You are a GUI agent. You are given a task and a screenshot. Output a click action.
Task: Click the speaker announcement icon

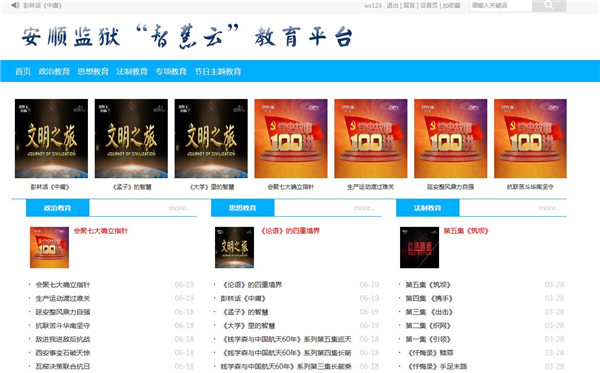pyautogui.click(x=15, y=5)
